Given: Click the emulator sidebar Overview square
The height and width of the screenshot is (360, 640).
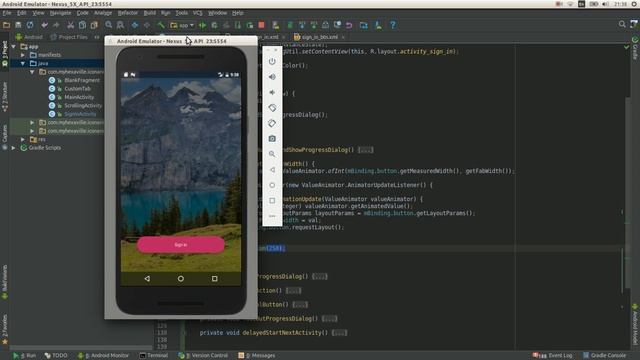Looking at the screenshot, I should pyautogui.click(x=272, y=200).
